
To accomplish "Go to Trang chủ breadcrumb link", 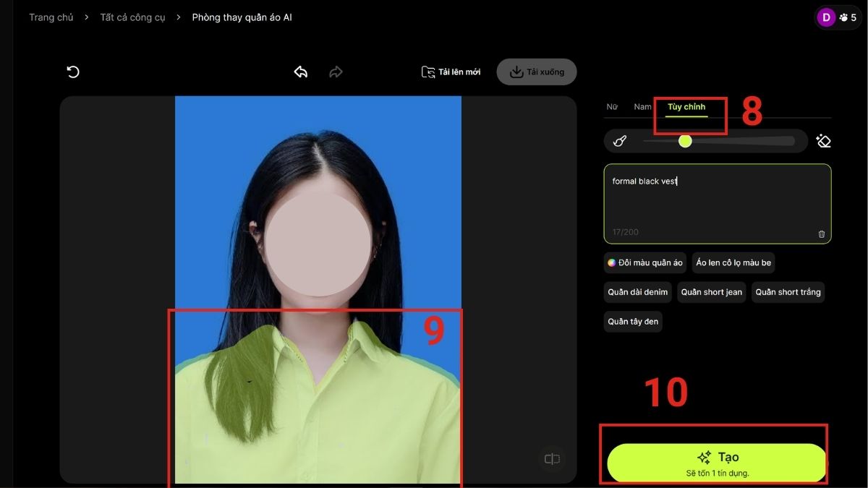I will coord(51,17).
